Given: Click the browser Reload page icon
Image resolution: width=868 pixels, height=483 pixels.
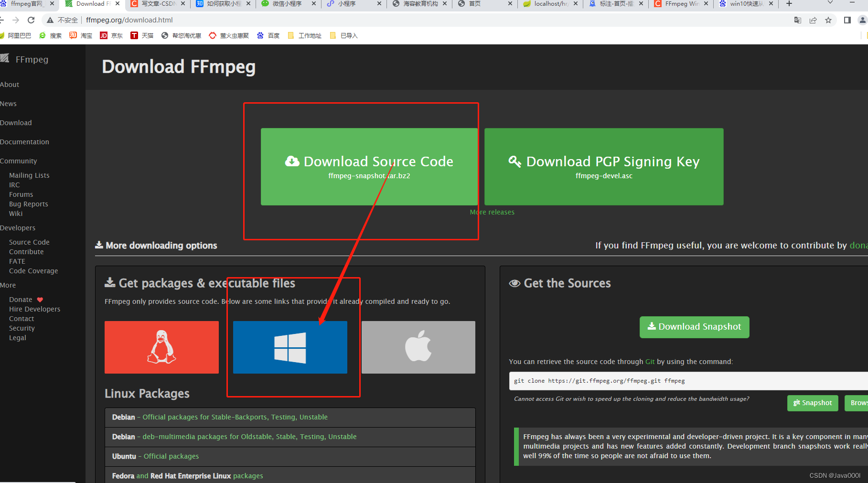Looking at the screenshot, I should 31,20.
